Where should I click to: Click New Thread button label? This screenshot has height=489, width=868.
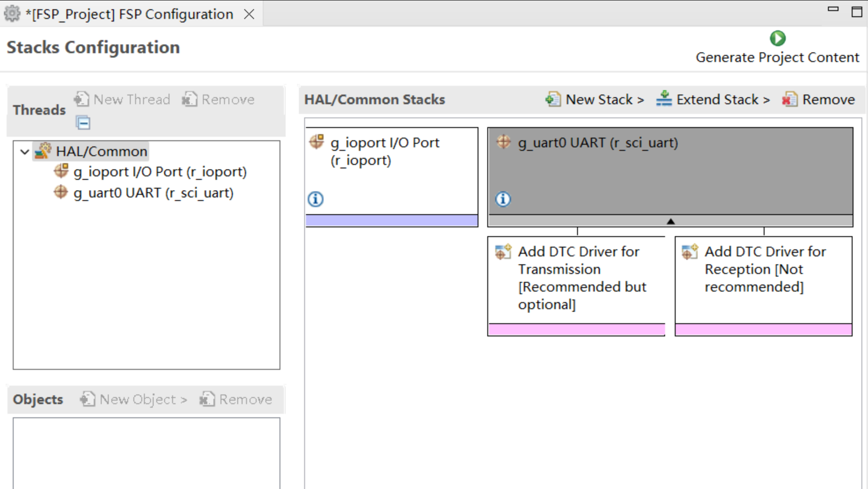point(132,100)
